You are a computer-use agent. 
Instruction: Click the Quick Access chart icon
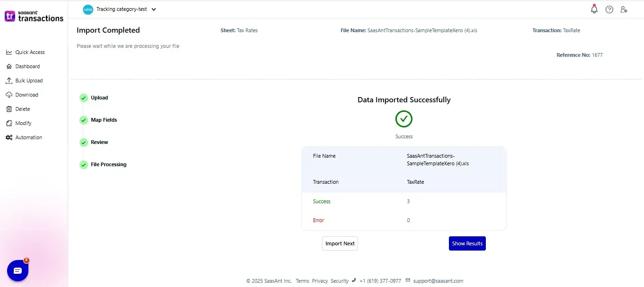tap(9, 52)
